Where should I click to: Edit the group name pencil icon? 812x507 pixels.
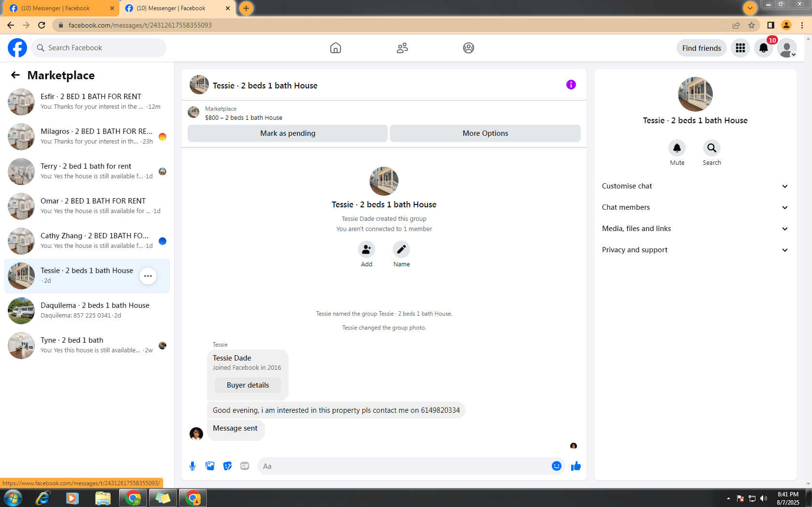point(401,249)
